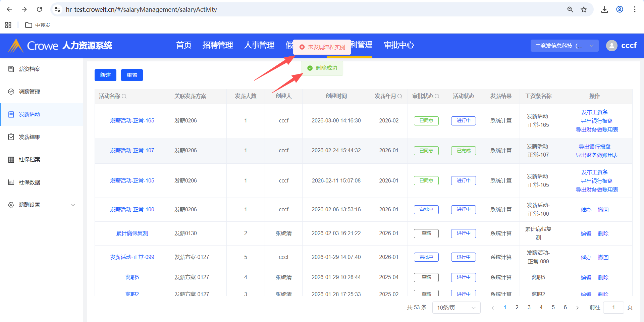
Task: Open the 发薪活动-正常-165 activity link
Action: click(132, 120)
